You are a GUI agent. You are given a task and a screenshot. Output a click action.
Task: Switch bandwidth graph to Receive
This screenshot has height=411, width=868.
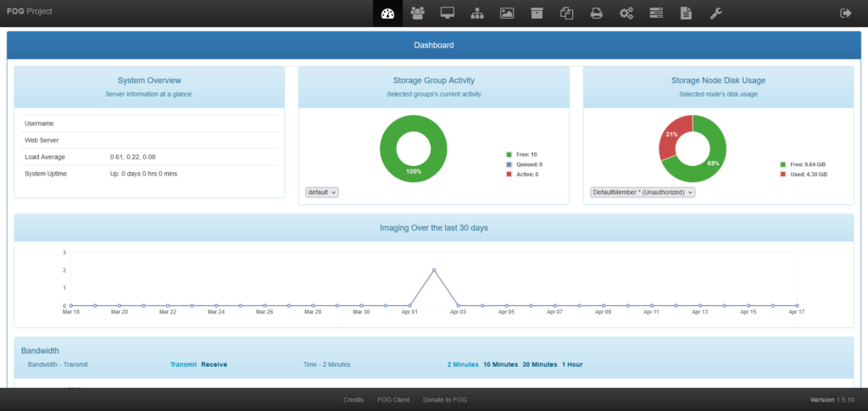(214, 364)
